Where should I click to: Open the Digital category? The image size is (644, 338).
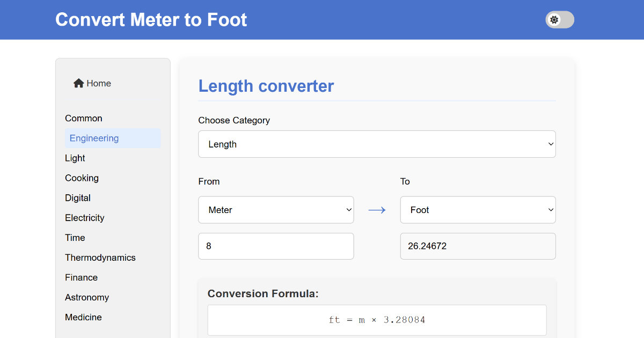78,197
